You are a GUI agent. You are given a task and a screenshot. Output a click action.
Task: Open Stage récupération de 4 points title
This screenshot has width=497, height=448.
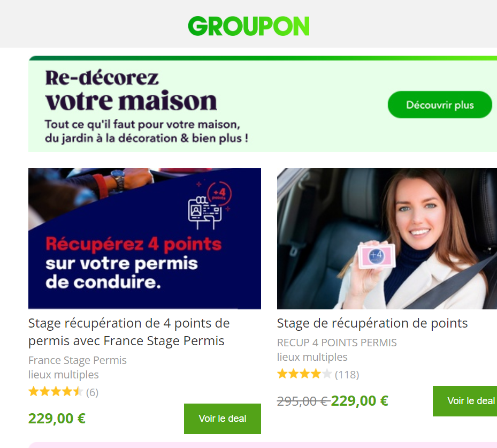(x=129, y=332)
